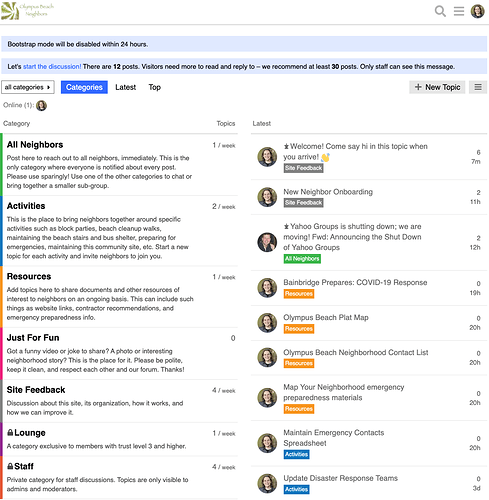Open the All Neighbors category
Viewport: 489px width, 500px height.
coord(35,145)
